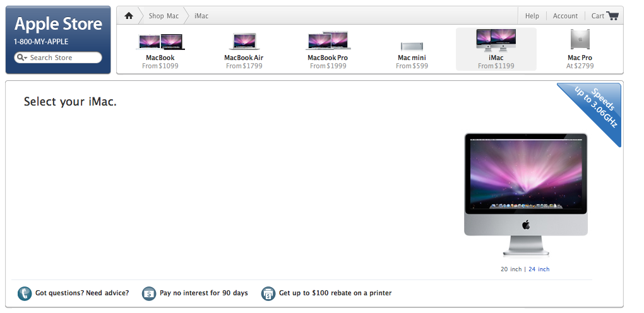Click the MacBook Pro From $1999 price

coord(328,66)
